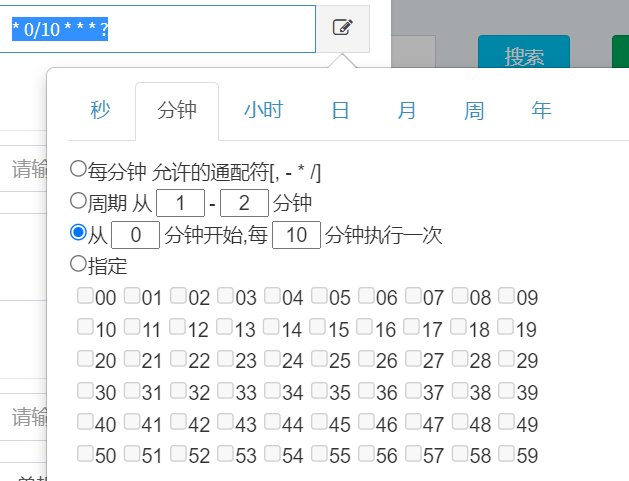The width and height of the screenshot is (629, 481).
Task: Open the 年 tab
Action: [x=541, y=111]
